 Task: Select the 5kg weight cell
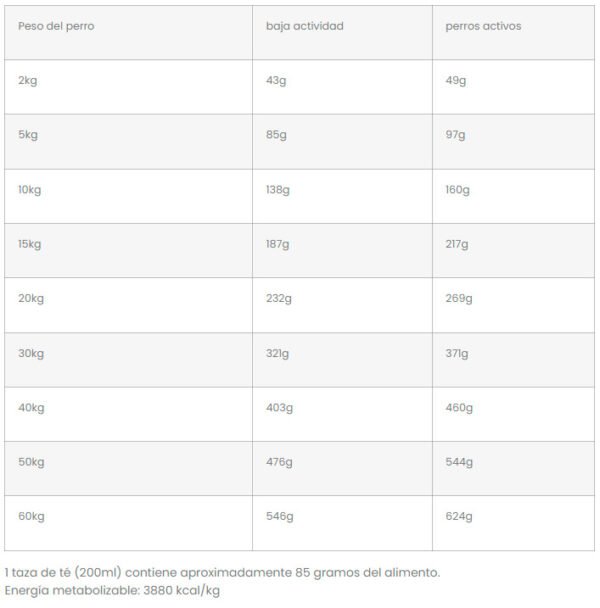128,142
